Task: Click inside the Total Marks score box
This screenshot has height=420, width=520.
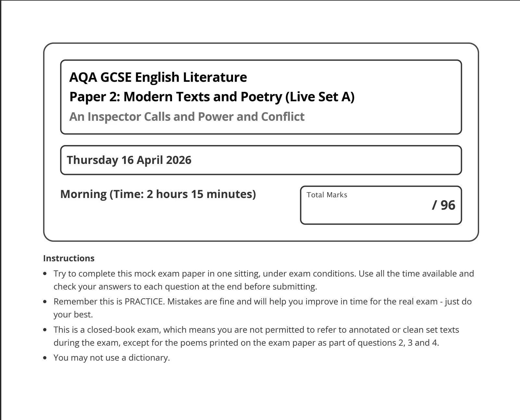Action: coord(381,205)
